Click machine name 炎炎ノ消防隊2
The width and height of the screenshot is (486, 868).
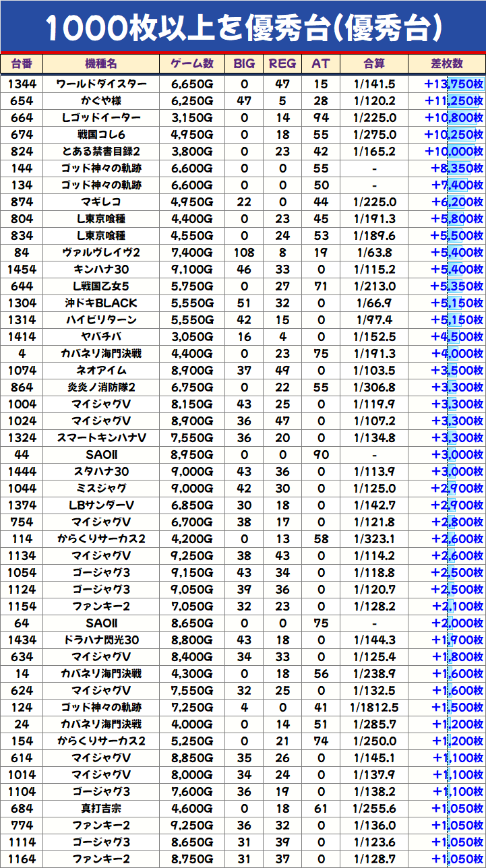click(x=101, y=387)
